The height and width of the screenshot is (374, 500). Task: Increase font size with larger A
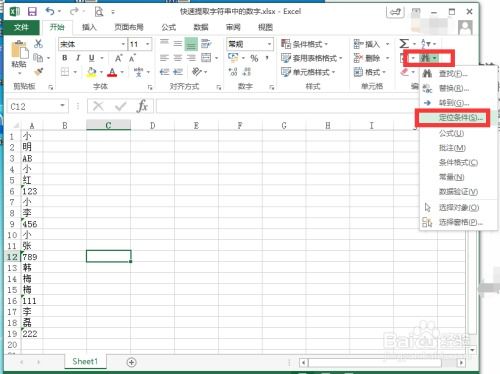tap(118, 58)
